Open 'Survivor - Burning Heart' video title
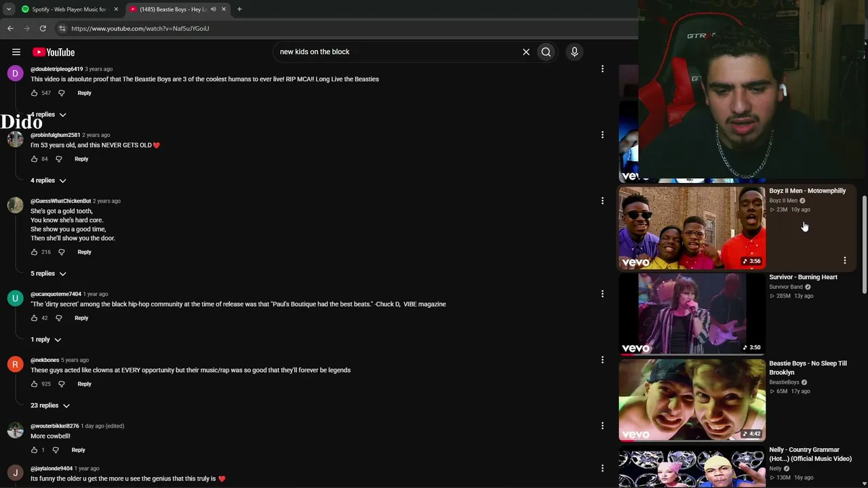The height and width of the screenshot is (488, 868). point(803,277)
